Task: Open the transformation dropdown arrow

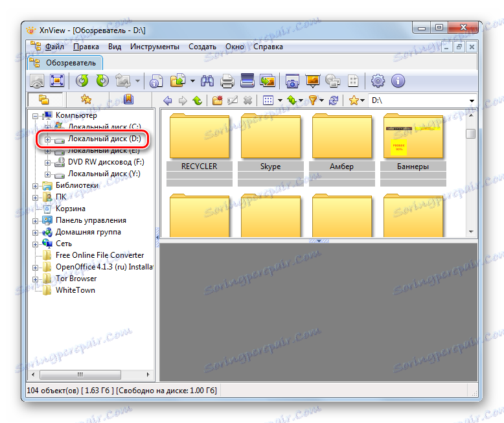Action: [x=137, y=81]
